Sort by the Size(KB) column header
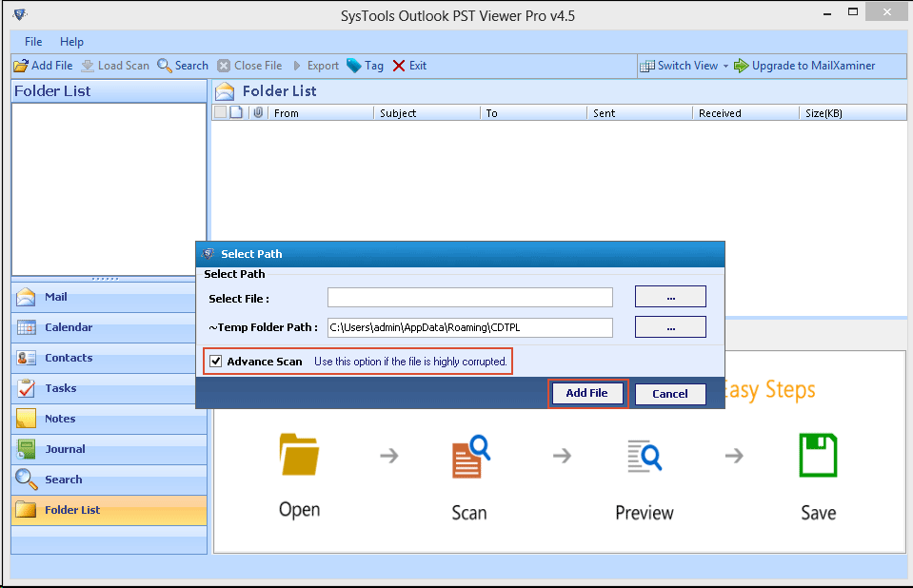 [x=853, y=113]
